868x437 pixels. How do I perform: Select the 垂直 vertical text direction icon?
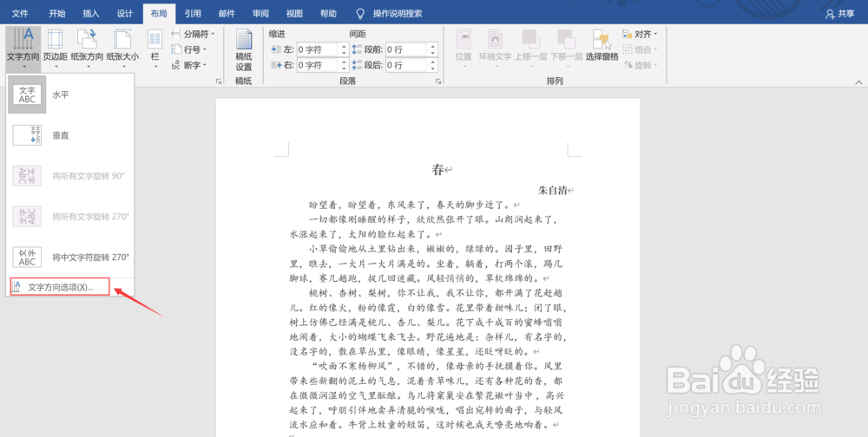click(x=27, y=135)
